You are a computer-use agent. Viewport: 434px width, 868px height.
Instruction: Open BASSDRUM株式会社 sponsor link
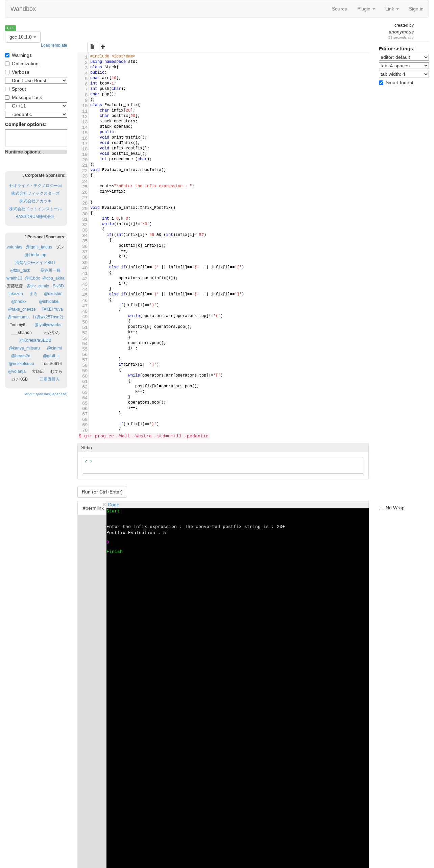(x=35, y=217)
